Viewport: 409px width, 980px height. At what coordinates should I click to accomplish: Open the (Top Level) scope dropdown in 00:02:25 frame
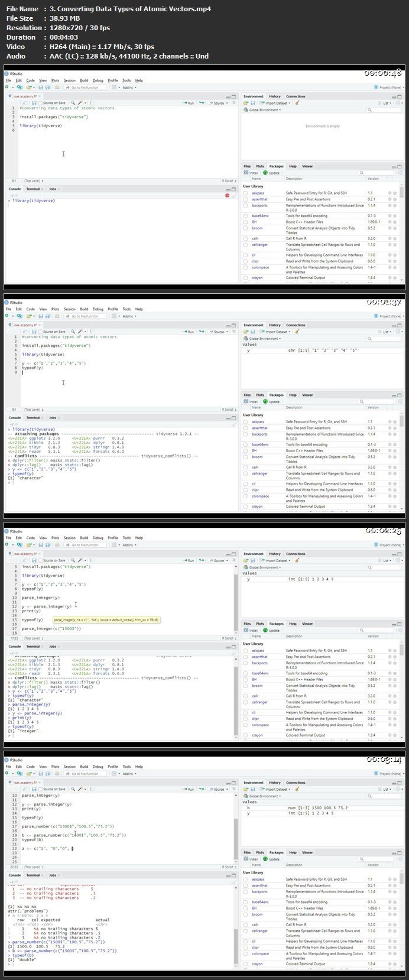[33, 638]
